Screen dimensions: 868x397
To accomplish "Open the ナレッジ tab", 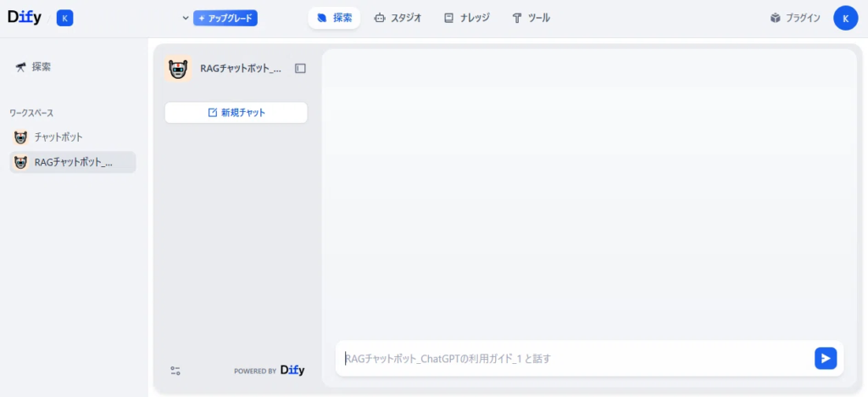I will [x=467, y=19].
